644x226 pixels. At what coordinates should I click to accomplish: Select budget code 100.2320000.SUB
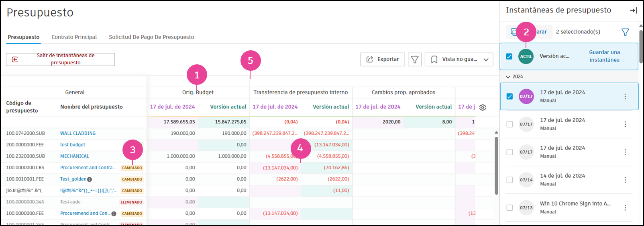26,156
